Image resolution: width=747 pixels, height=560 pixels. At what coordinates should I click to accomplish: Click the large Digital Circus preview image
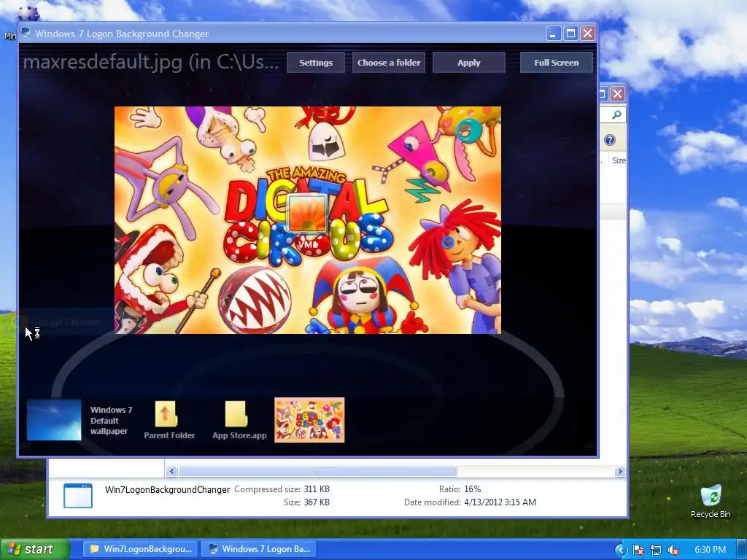[308, 220]
